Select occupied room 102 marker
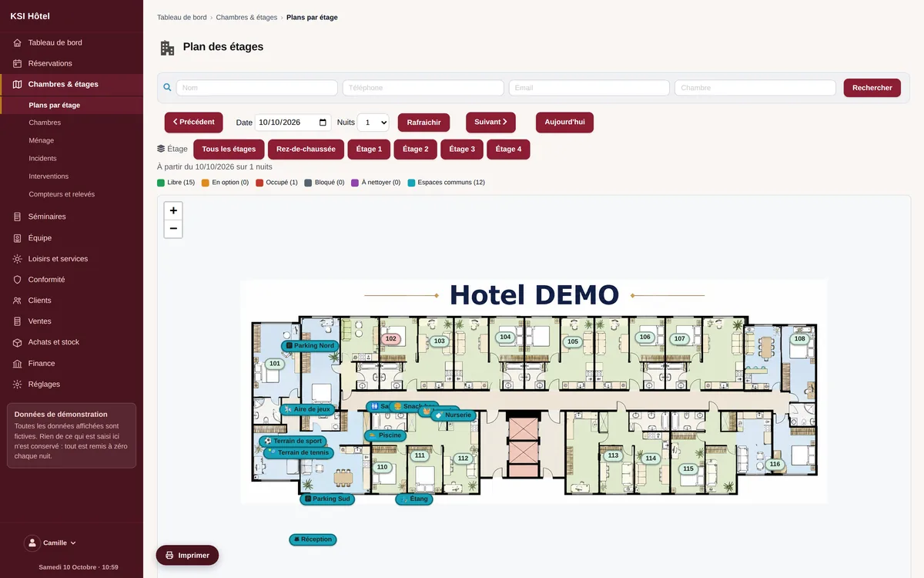This screenshot has width=924, height=578. [x=390, y=339]
